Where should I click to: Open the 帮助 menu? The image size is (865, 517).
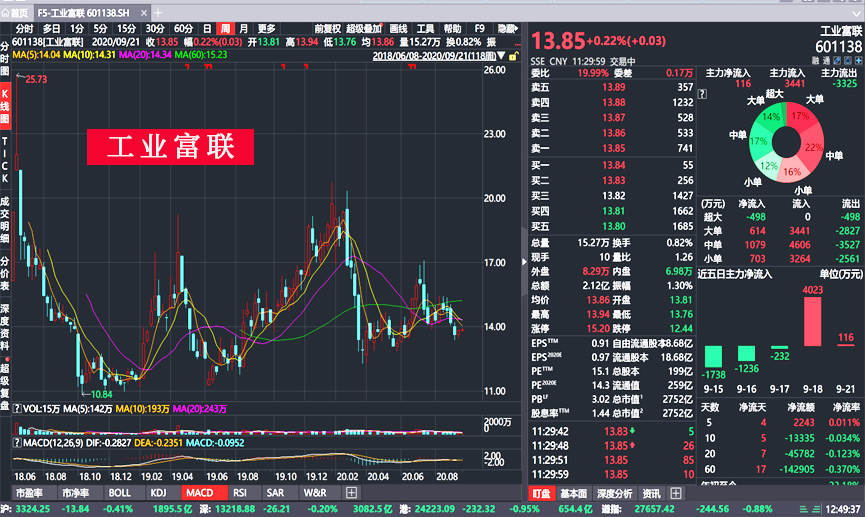[452, 29]
